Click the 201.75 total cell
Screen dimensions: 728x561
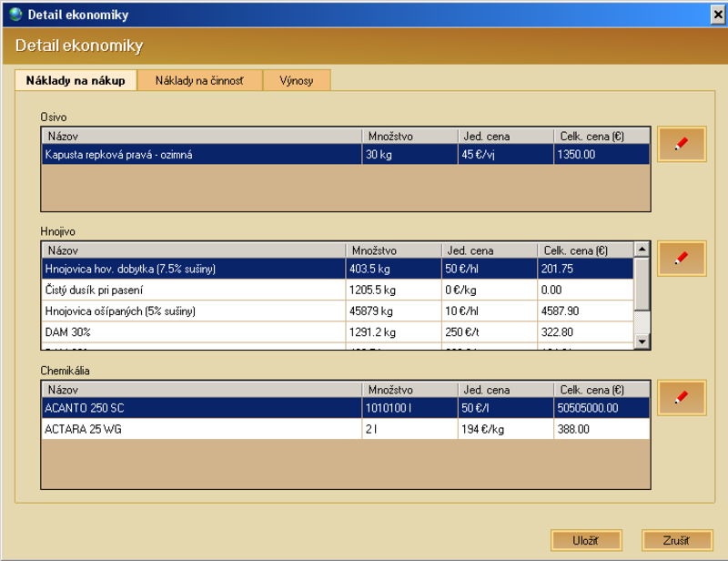coord(585,269)
